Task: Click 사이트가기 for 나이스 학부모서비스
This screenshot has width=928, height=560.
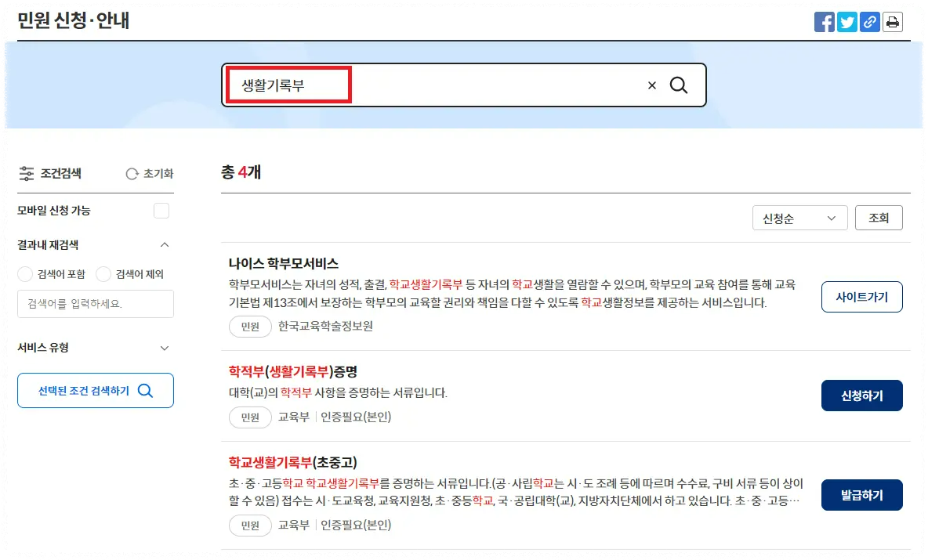Action: [x=861, y=297]
